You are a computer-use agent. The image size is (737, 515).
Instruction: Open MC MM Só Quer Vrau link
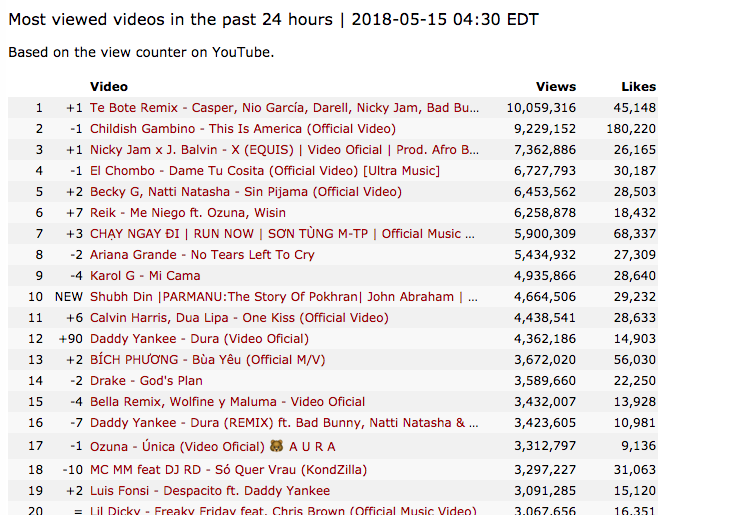[228, 470]
